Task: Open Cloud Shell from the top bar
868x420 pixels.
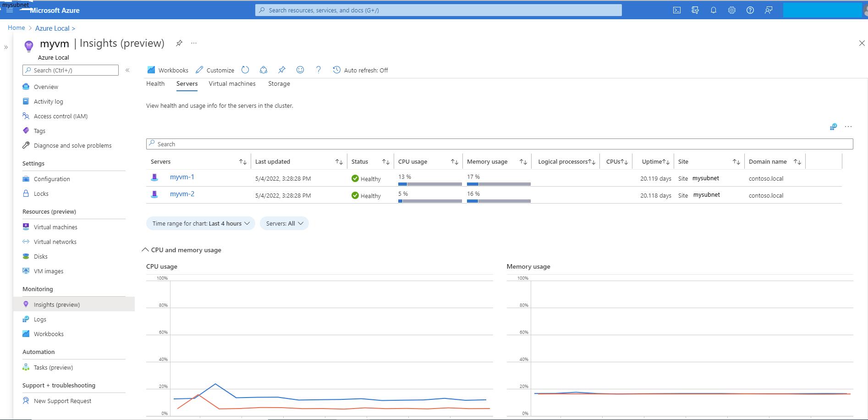Action: (677, 10)
